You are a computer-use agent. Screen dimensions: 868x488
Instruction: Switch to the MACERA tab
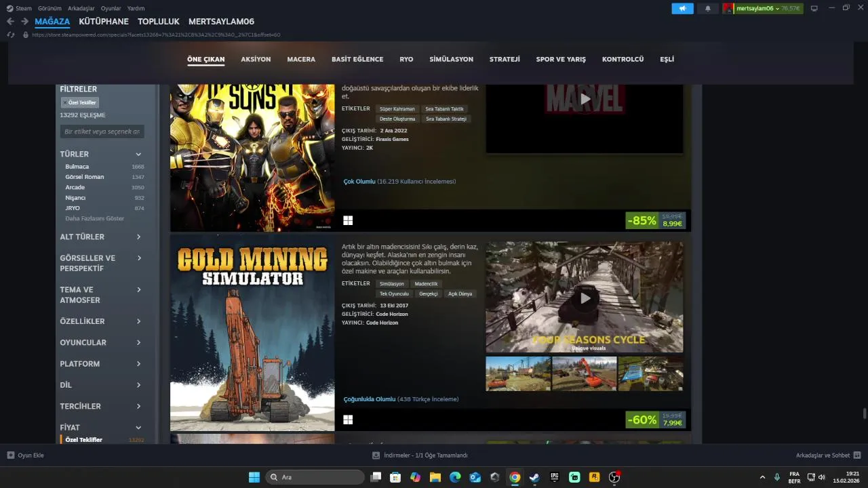click(x=301, y=60)
